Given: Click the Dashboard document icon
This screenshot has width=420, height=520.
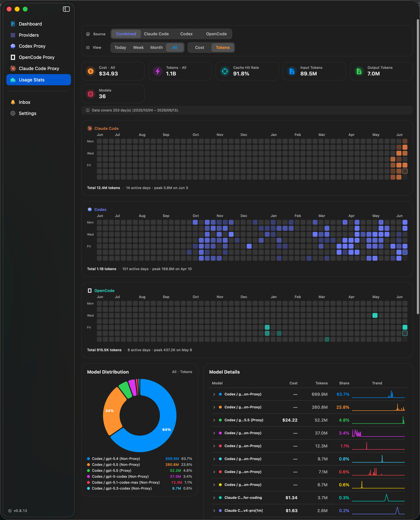Looking at the screenshot, I should 13,24.
